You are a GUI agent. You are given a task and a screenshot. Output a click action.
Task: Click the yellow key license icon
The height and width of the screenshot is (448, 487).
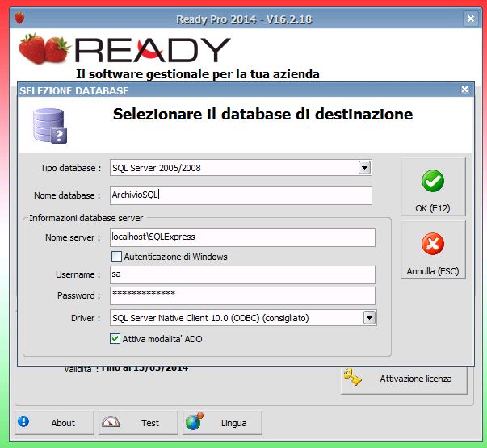(x=352, y=377)
